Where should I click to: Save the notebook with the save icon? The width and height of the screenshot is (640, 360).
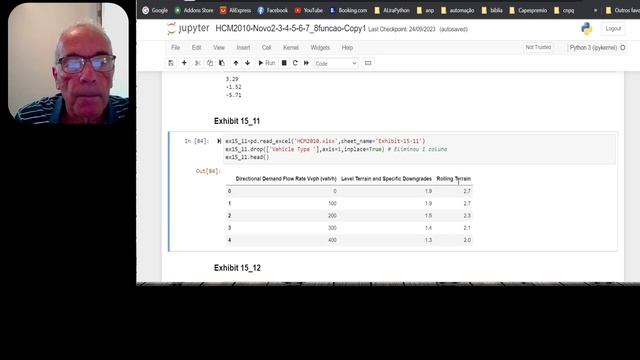click(x=171, y=63)
